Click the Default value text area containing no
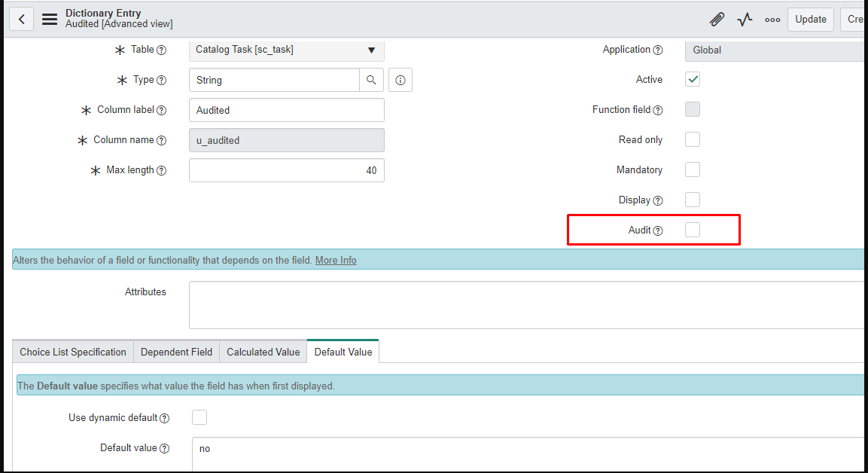This screenshot has width=868, height=473. click(x=530, y=454)
